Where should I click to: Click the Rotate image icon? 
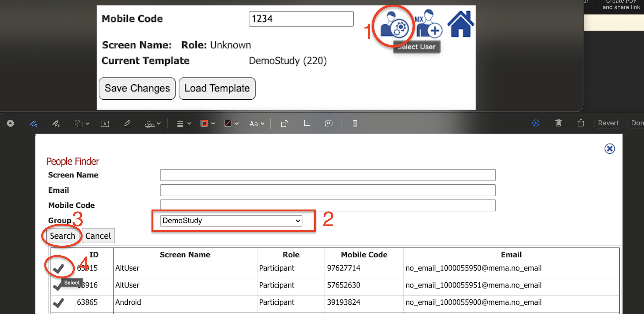284,124
